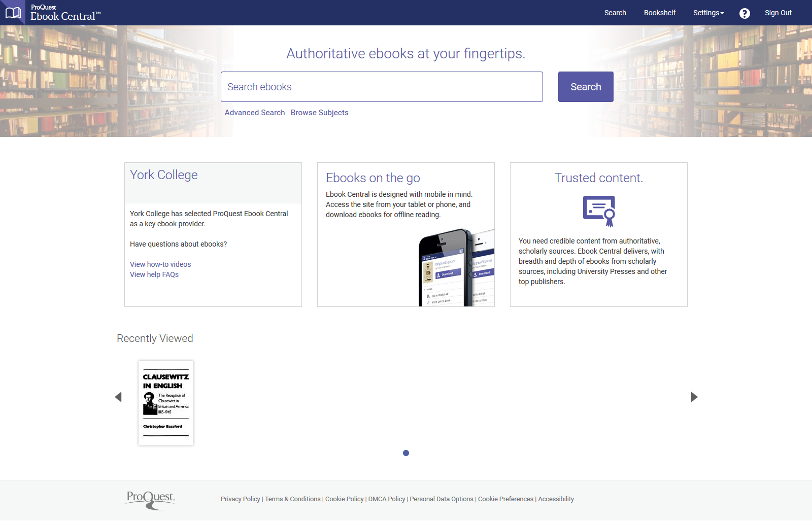Click the ProQuest footer logo

point(151,500)
